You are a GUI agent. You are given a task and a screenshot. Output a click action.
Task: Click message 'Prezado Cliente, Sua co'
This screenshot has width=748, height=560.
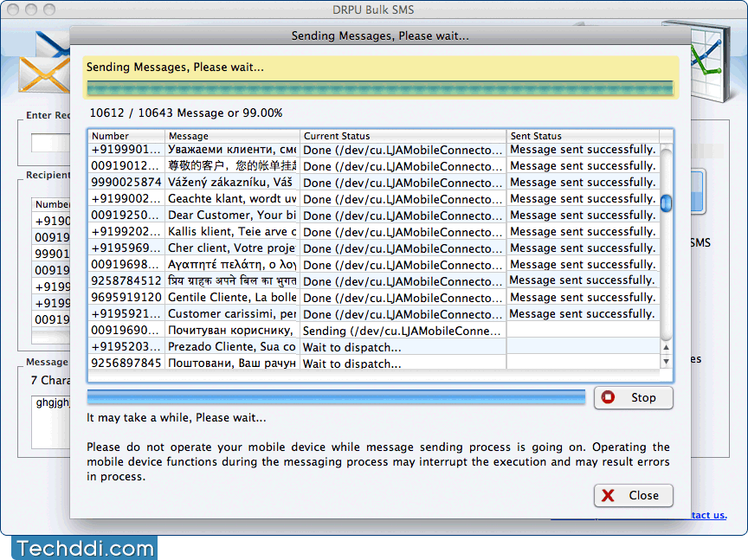(x=232, y=347)
